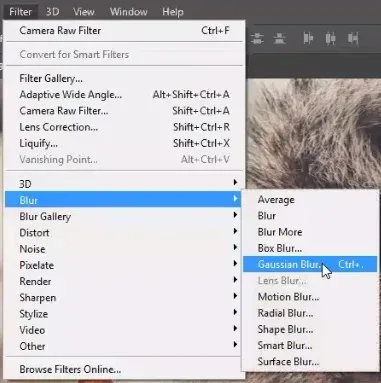Apply the plain Blur filter
The width and height of the screenshot is (381, 383).
310,216
